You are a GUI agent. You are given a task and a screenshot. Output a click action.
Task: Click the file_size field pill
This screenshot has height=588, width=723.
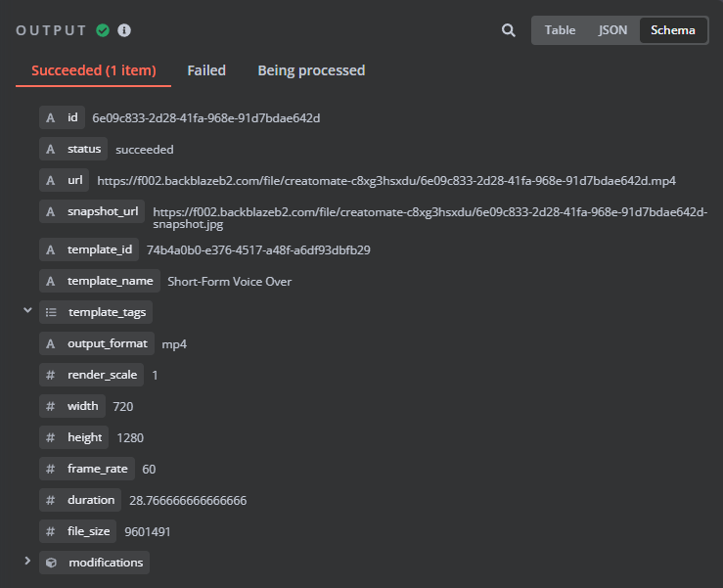[78, 531]
